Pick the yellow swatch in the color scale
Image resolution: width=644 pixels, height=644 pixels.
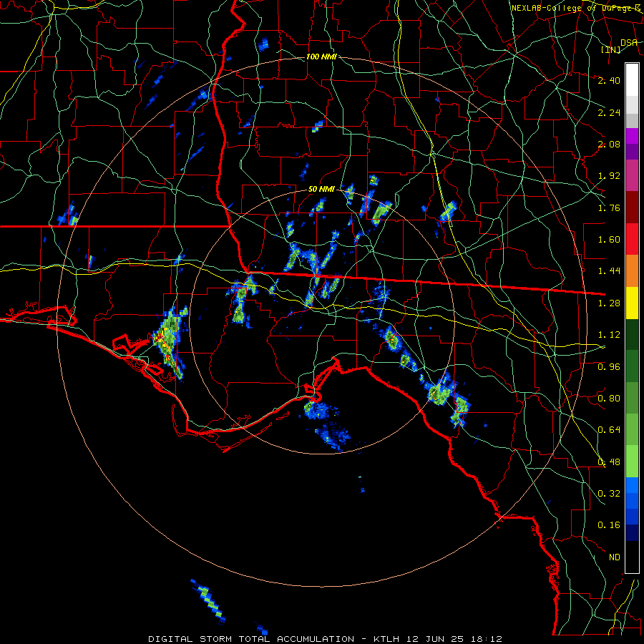[x=632, y=303]
